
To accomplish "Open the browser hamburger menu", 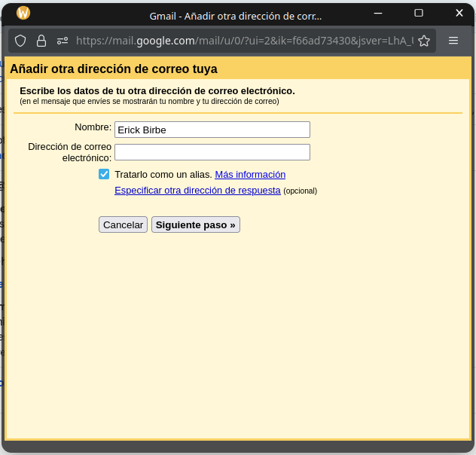I will pyautogui.click(x=453, y=41).
